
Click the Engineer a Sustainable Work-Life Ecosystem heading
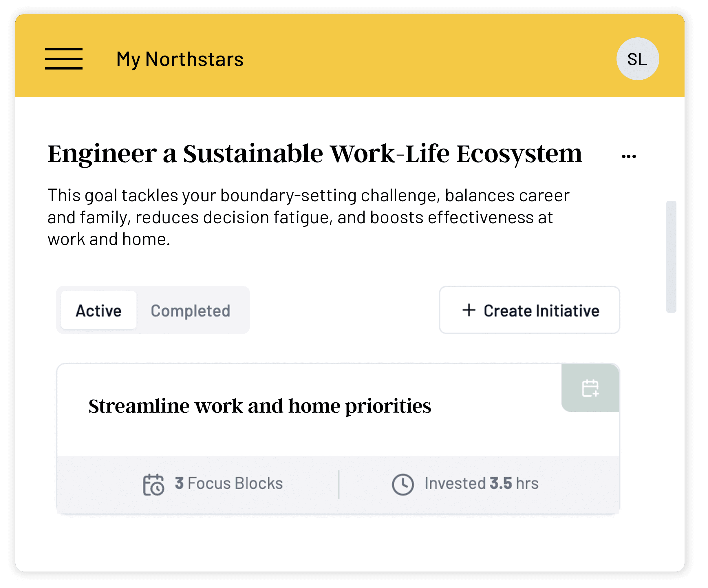(314, 154)
